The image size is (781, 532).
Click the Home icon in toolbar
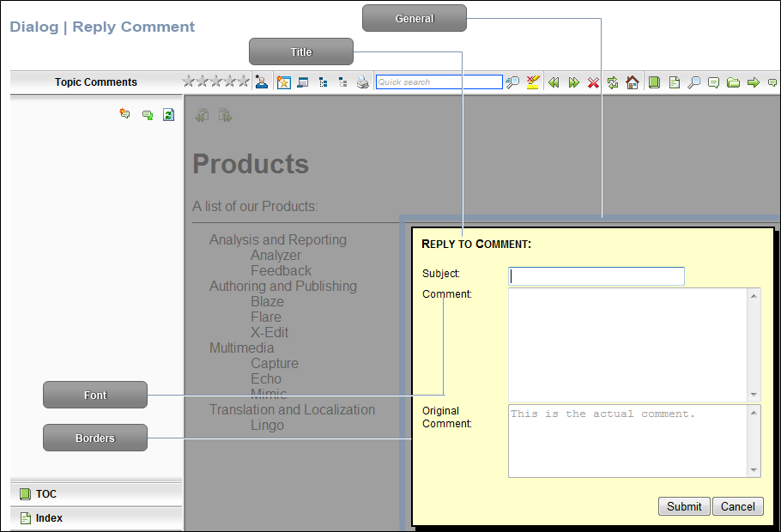[633, 82]
